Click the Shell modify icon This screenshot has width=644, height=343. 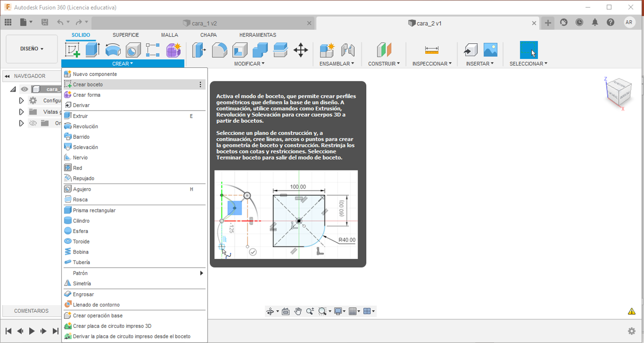(239, 50)
